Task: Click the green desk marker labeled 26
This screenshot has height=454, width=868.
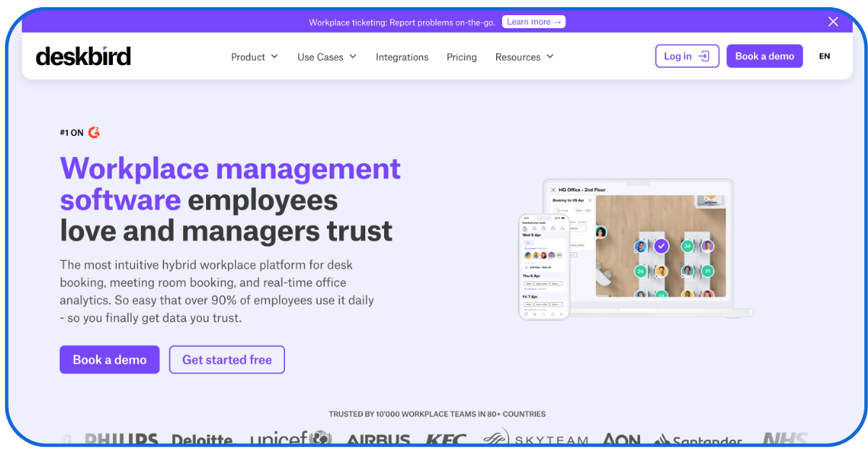Action: pos(640,271)
